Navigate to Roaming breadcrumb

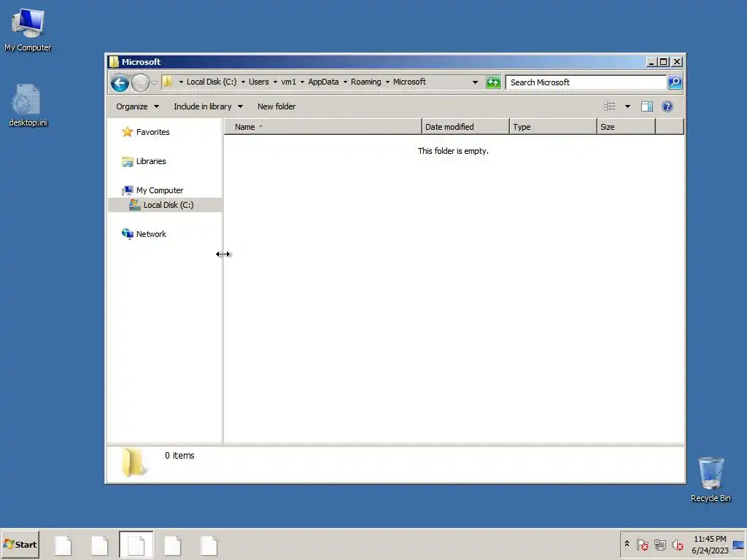click(366, 82)
